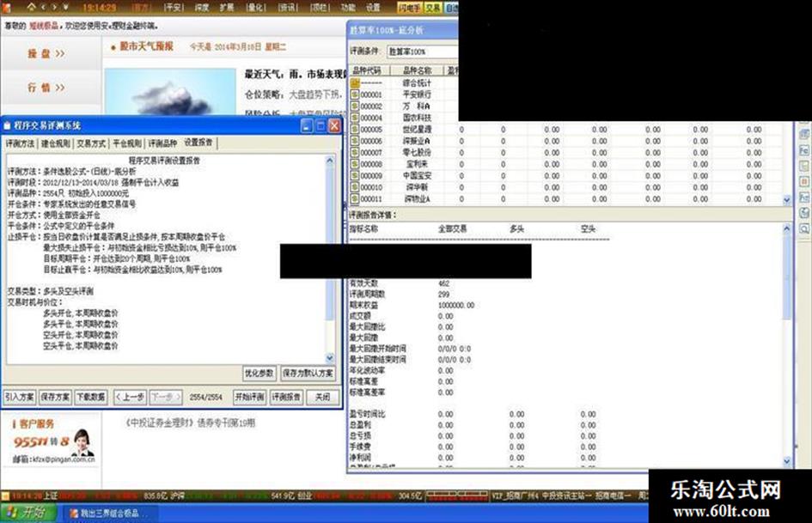This screenshot has height=523, width=812.
Task: Click the 优化参数 button
Action: coord(259,374)
